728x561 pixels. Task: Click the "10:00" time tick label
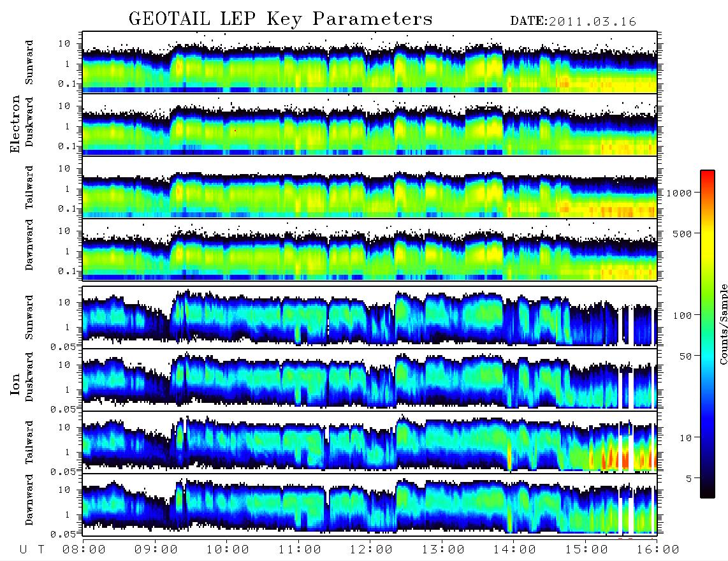pos(228,550)
